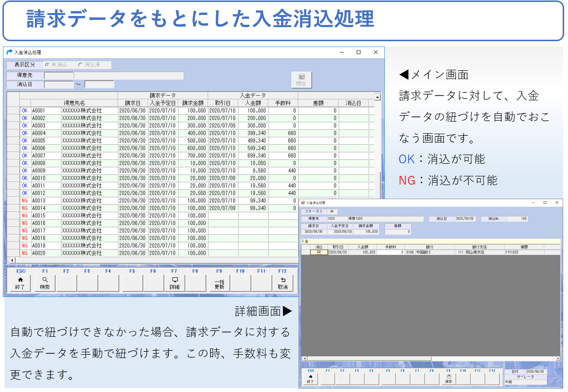The width and height of the screenshot is (568, 392).
Task: Click the 手数料 cell in the detail grid
Action: [x=391, y=252]
